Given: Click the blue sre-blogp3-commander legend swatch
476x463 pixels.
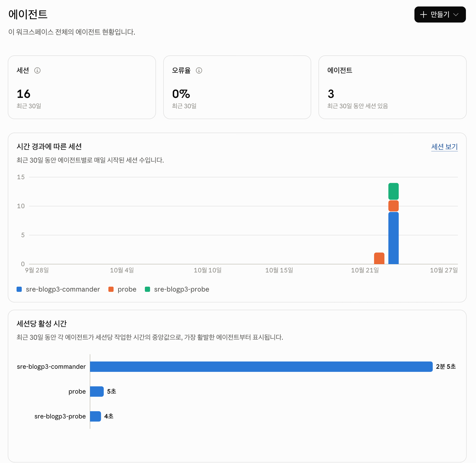Looking at the screenshot, I should tap(19, 289).
